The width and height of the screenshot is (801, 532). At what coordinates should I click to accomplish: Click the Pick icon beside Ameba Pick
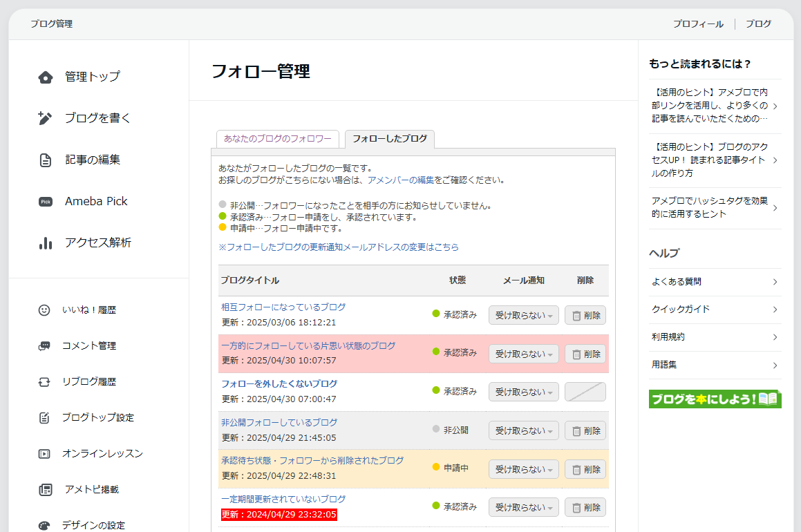[46, 202]
